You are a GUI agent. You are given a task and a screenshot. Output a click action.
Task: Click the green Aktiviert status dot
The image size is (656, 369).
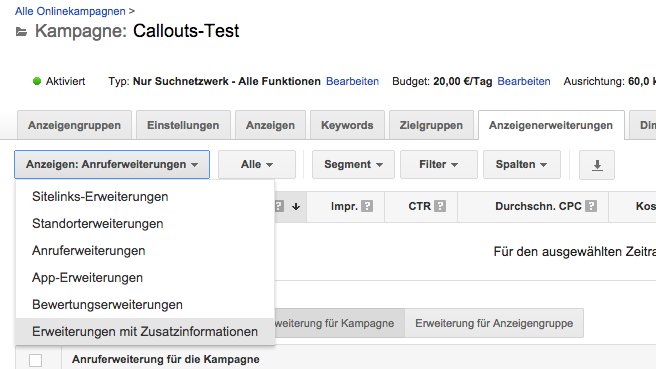click(x=37, y=81)
